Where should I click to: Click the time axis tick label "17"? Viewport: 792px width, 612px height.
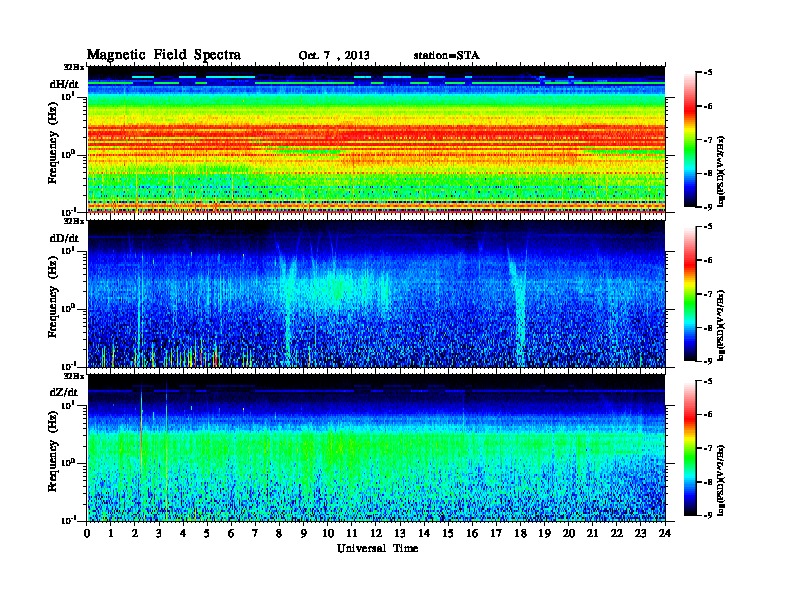pyautogui.click(x=496, y=534)
